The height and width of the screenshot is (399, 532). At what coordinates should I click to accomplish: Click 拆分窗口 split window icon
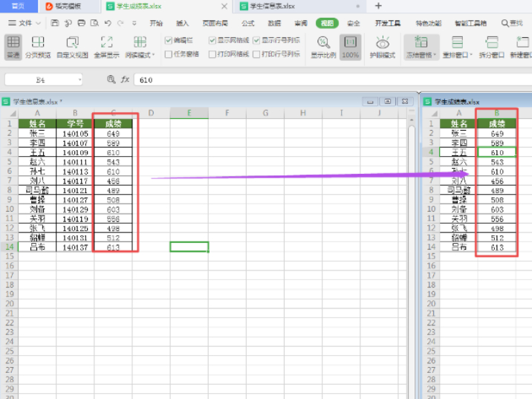pos(491,43)
